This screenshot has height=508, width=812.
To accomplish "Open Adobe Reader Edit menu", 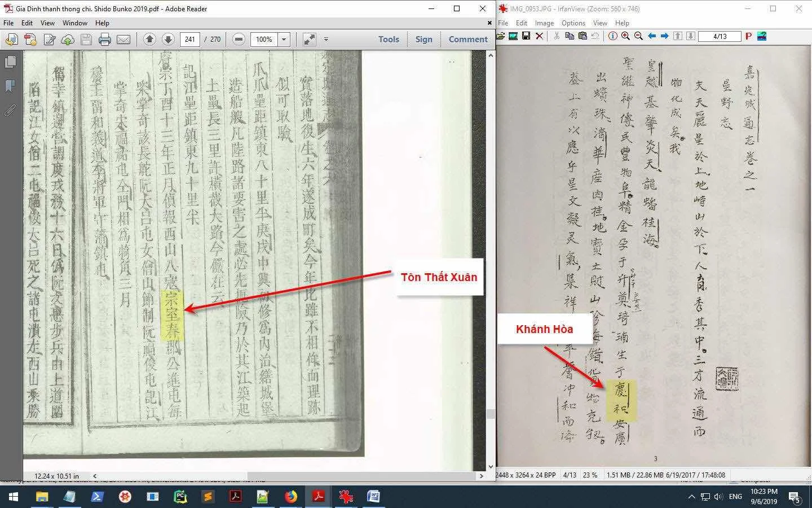I will click(x=27, y=23).
